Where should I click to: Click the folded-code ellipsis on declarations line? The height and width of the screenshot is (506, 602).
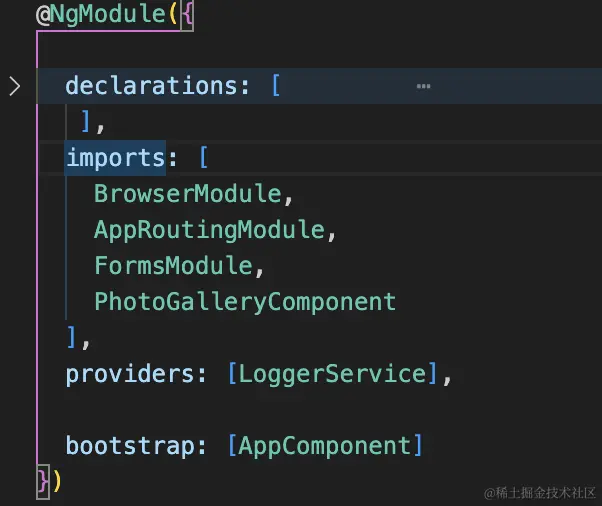423,86
